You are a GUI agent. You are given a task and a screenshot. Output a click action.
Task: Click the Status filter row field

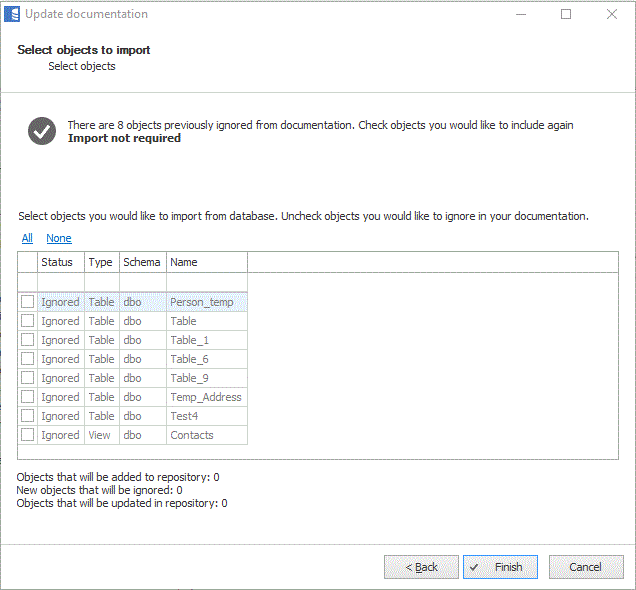(x=60, y=282)
